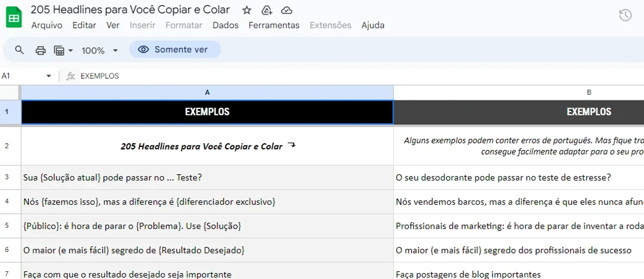Screen dimensions: 644x279
Task: Open the Ferramentas menu
Action: coord(274,25)
